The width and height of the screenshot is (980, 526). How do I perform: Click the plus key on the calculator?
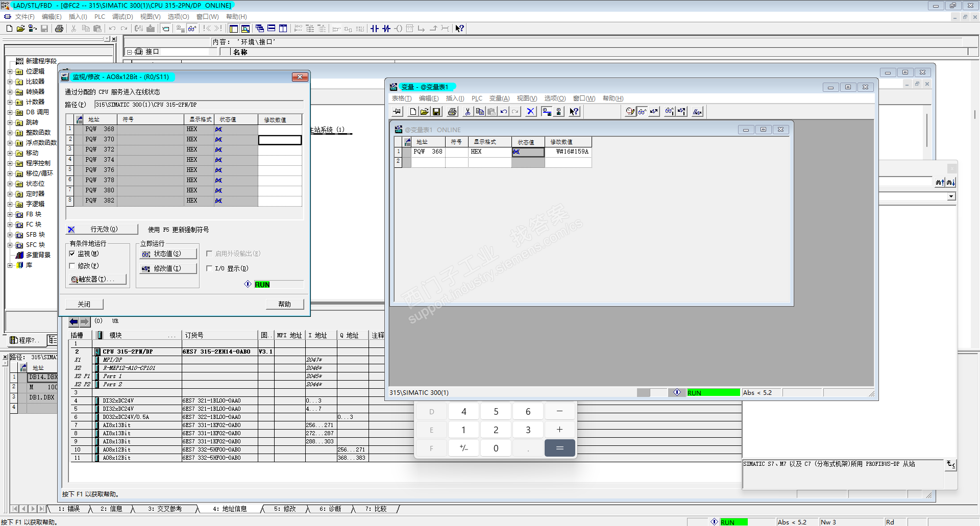[x=559, y=430]
